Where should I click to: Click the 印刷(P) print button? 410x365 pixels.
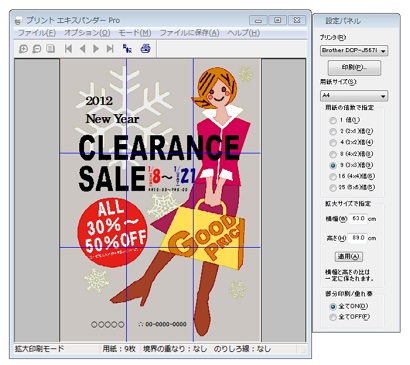coord(354,68)
